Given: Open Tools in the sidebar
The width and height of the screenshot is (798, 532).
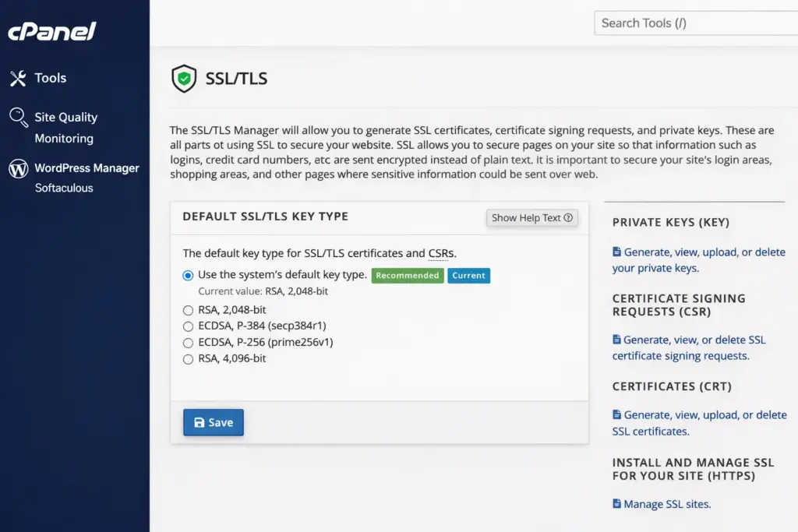Looking at the screenshot, I should pyautogui.click(x=50, y=78).
